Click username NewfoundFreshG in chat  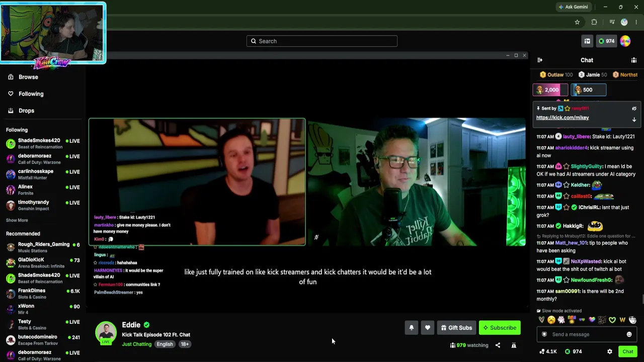click(592, 280)
